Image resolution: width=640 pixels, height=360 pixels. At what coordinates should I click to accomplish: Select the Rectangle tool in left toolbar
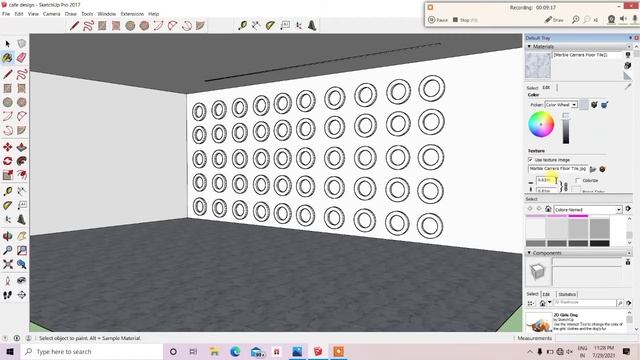click(x=7, y=88)
